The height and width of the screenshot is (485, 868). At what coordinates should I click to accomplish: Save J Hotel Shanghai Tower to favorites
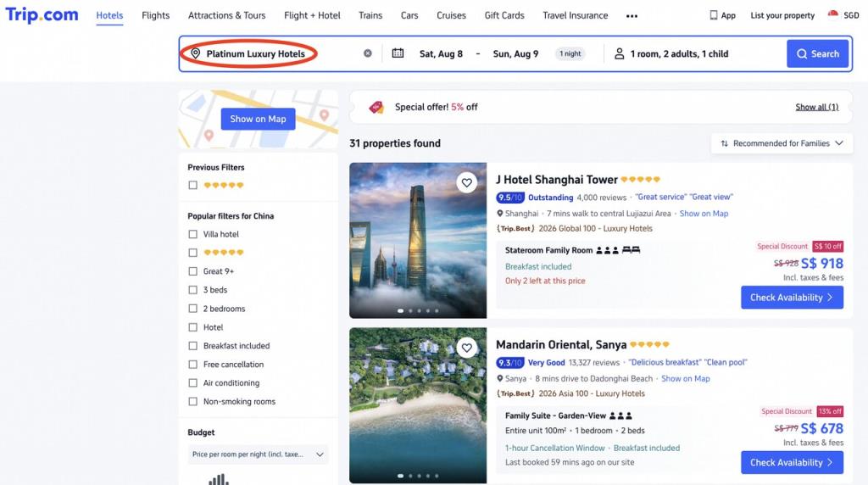(467, 182)
